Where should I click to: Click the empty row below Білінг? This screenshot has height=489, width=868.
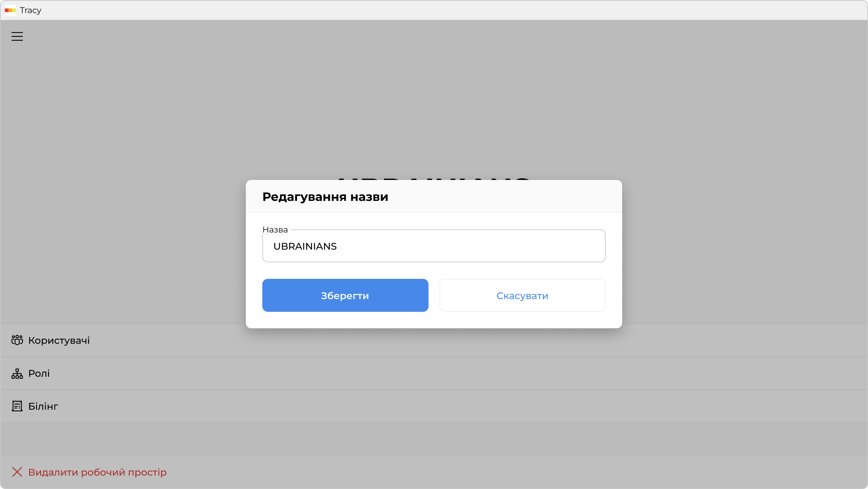pyautogui.click(x=434, y=439)
